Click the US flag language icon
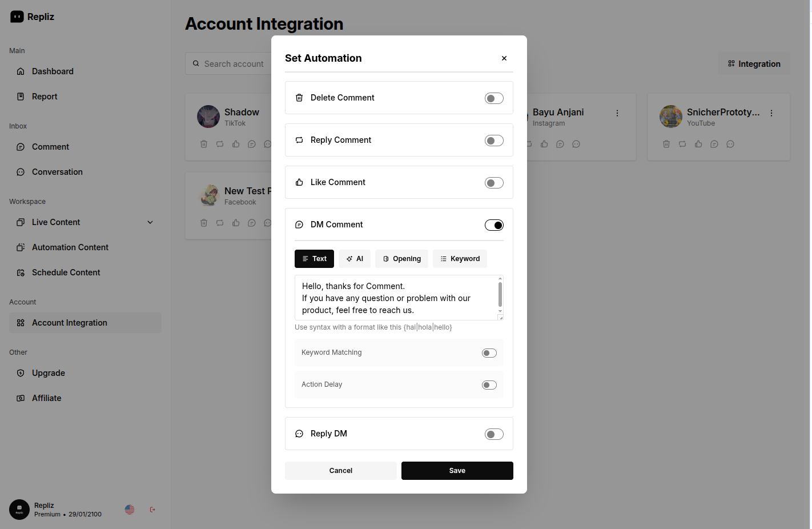This screenshot has width=812, height=529. click(x=130, y=510)
